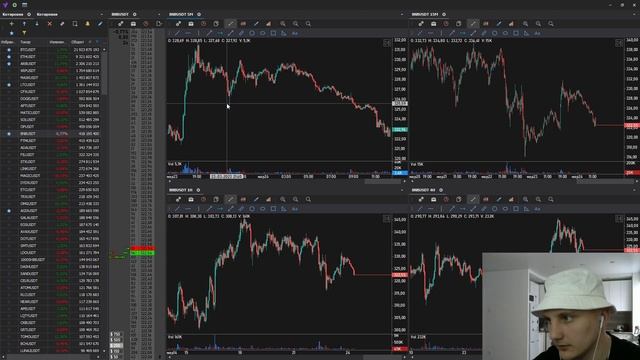
Task: Apply the yellow funnel filter in watchlist
Action: (24, 33)
